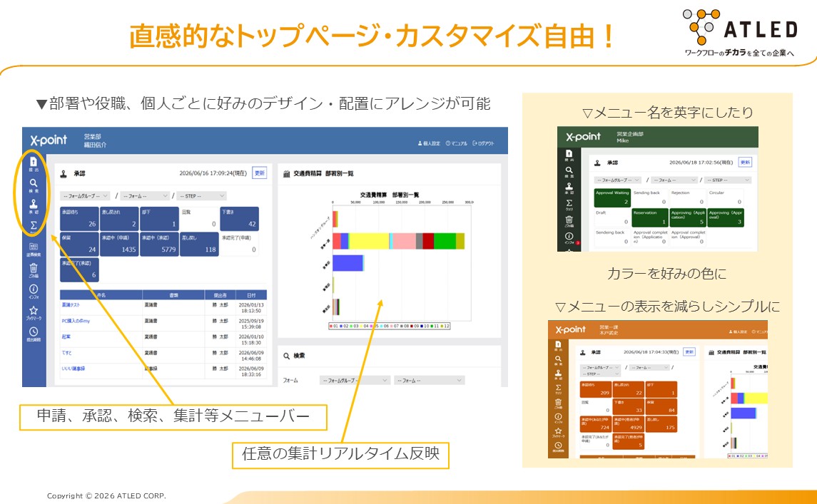Open フォームグループ dropdown in the 検索 panel
The height and width of the screenshot is (504, 817).
click(x=355, y=380)
